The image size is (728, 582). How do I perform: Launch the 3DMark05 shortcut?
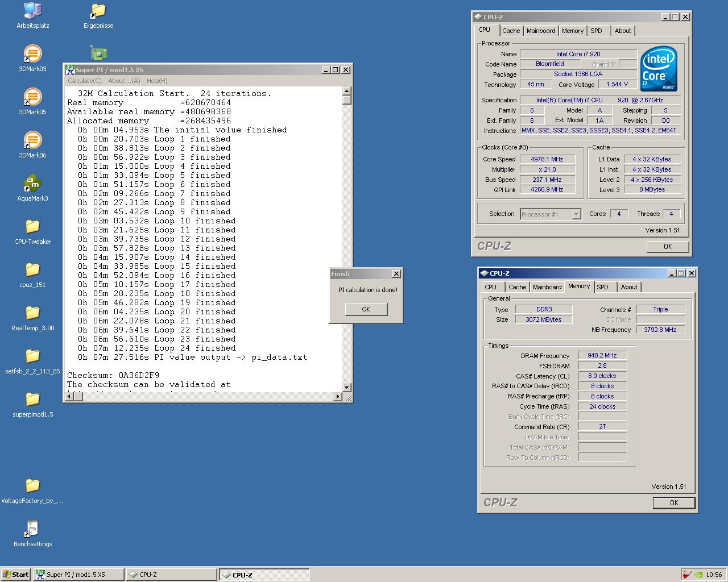(x=33, y=102)
